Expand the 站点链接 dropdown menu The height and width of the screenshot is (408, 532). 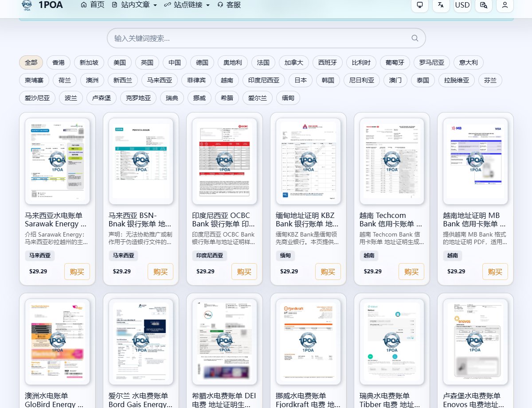[x=187, y=5]
